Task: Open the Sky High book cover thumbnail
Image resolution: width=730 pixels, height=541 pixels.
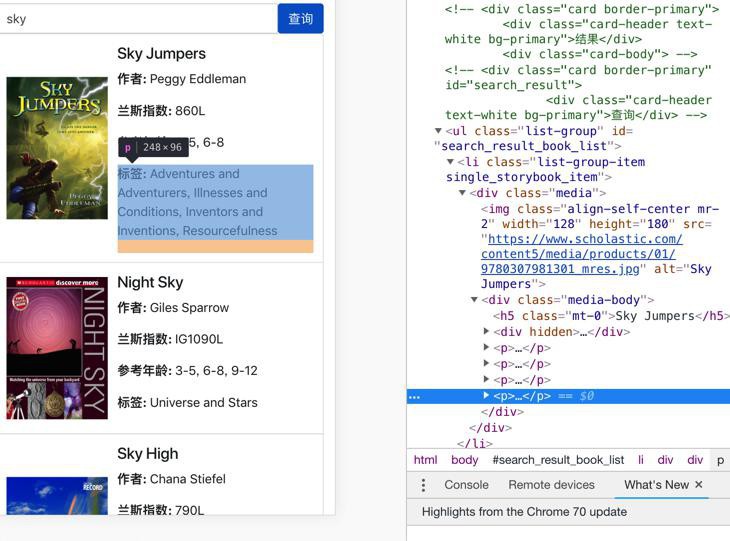Action: (57, 495)
